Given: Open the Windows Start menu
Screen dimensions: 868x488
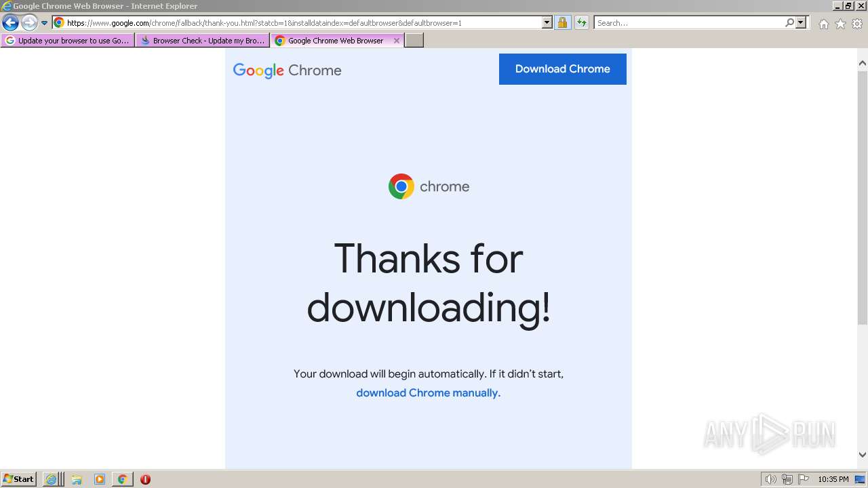Looking at the screenshot, I should (x=18, y=479).
